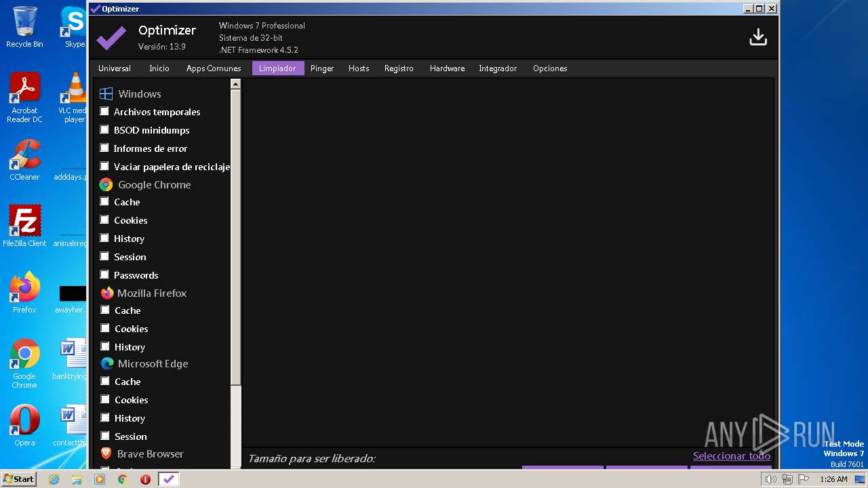Open Google Chrome desktop shortcut
This screenshot has height=488, width=868.
[24, 364]
